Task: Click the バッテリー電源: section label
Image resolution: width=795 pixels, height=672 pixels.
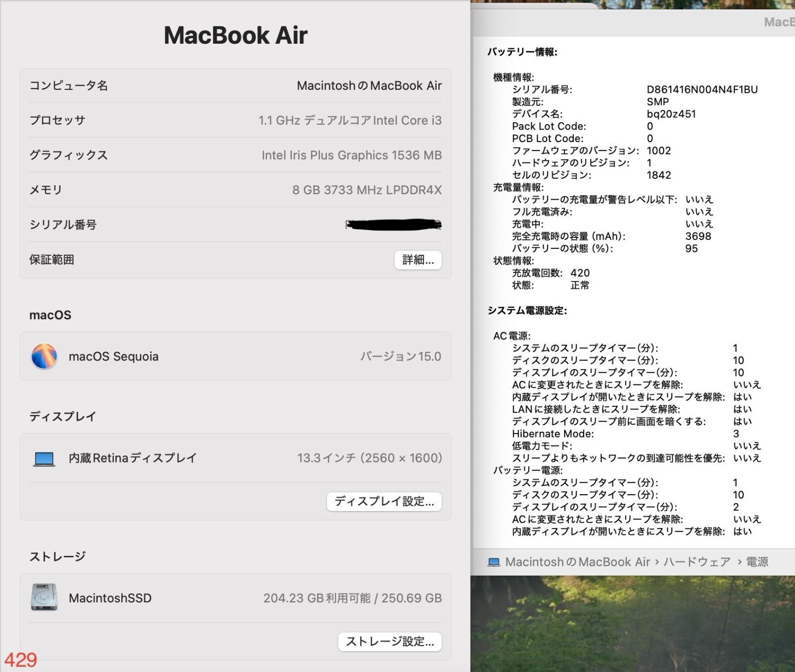Action: (x=528, y=470)
